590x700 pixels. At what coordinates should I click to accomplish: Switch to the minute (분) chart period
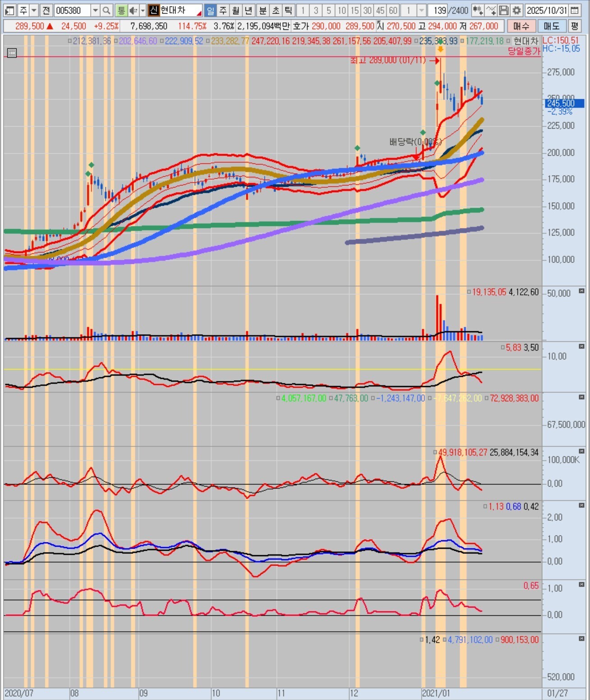(x=263, y=10)
